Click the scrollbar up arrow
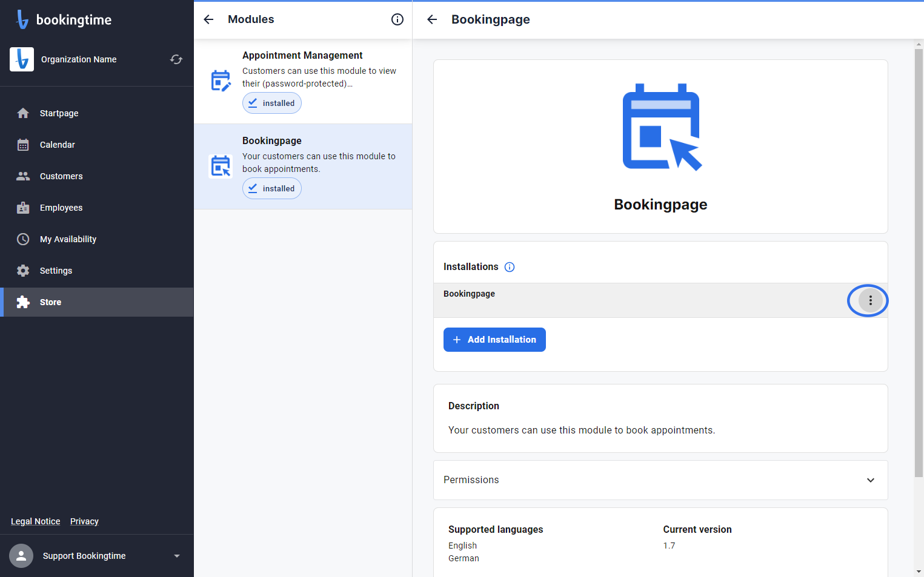This screenshot has height=577, width=924. [x=919, y=44]
